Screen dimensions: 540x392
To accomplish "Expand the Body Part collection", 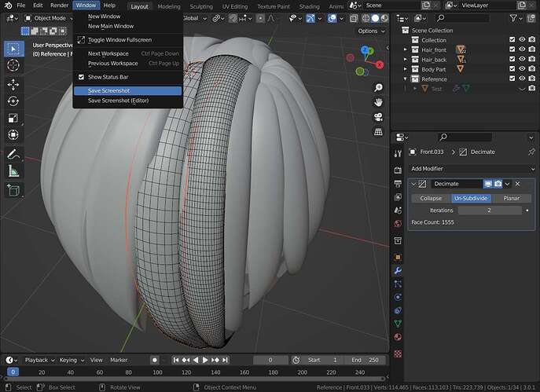I will coord(406,69).
